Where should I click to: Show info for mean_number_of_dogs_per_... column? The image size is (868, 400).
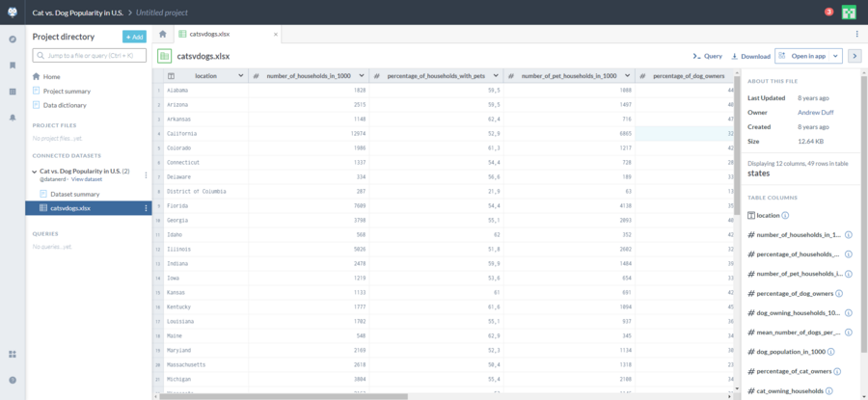[849, 333]
